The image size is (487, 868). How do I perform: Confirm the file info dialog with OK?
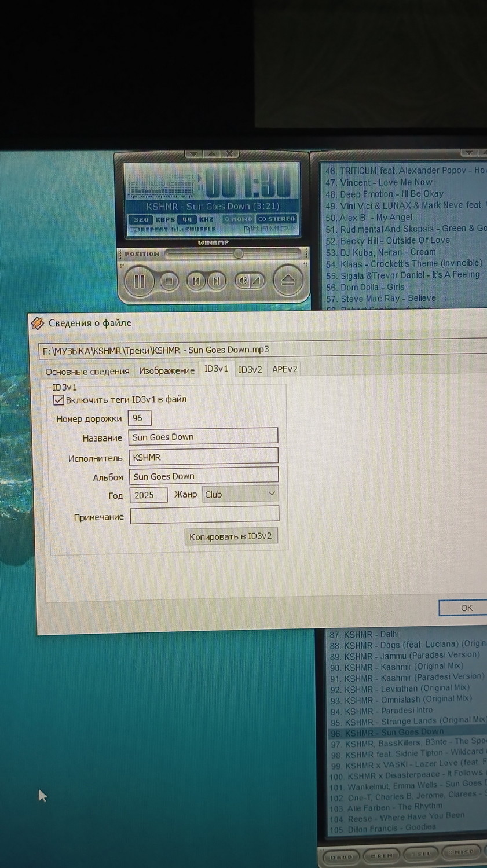click(466, 608)
